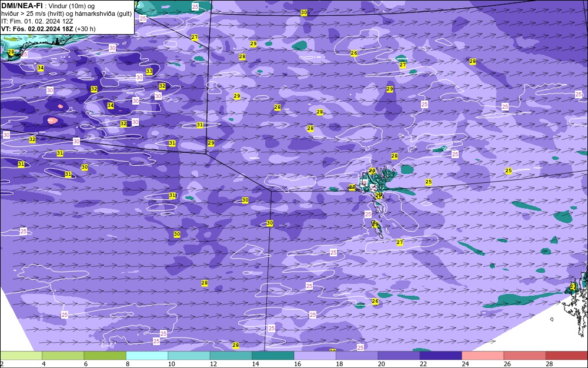Select the dark indigo 22–24 legend swatch
This screenshot has width=588, height=368.
click(x=441, y=356)
